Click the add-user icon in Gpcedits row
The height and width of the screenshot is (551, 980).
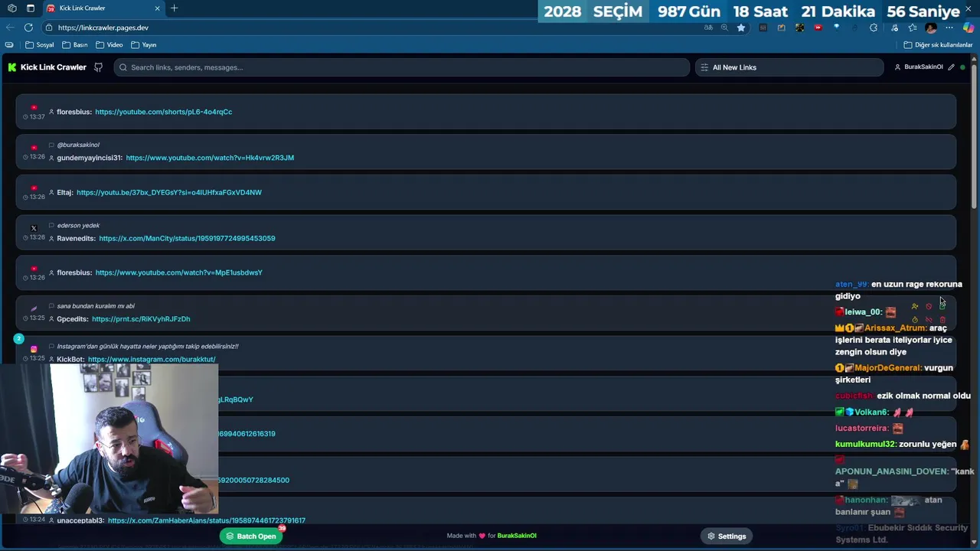(x=915, y=306)
